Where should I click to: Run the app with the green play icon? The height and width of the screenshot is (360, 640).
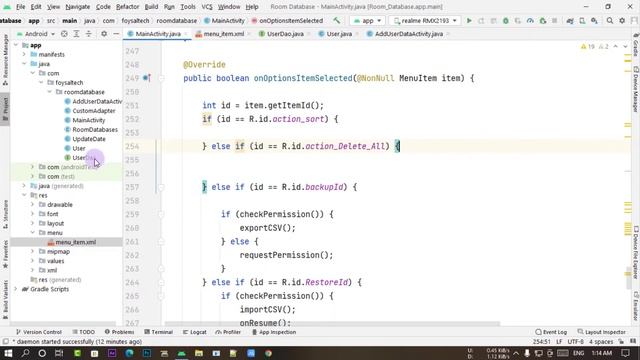469,20
